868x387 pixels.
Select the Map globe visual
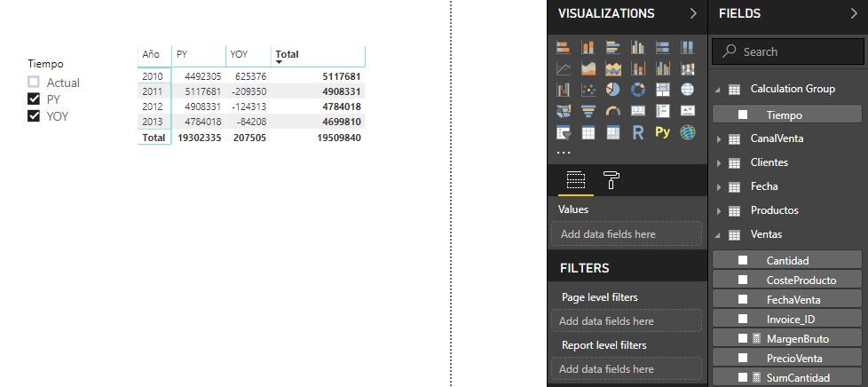click(688, 90)
